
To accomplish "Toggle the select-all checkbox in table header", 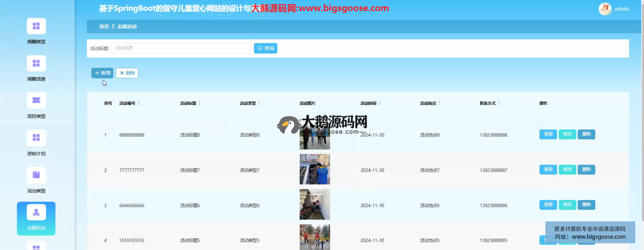I will [91, 103].
